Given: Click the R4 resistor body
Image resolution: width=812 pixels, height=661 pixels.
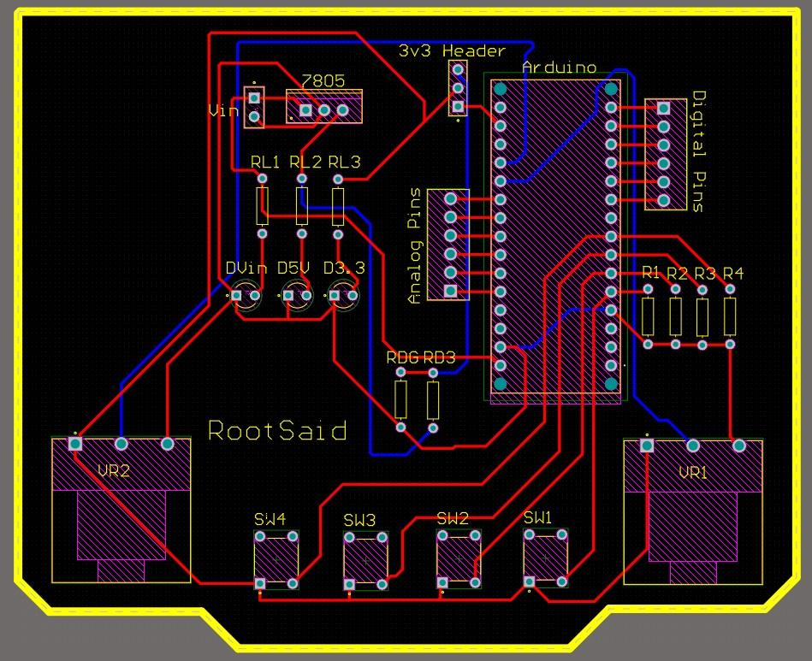Looking at the screenshot, I should (730, 316).
